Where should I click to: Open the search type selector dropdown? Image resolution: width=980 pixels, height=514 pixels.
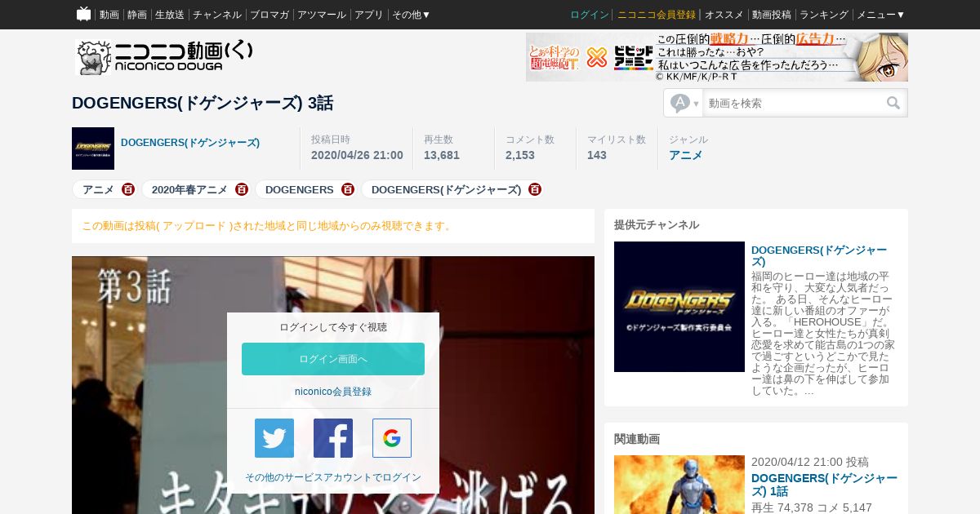click(x=684, y=103)
